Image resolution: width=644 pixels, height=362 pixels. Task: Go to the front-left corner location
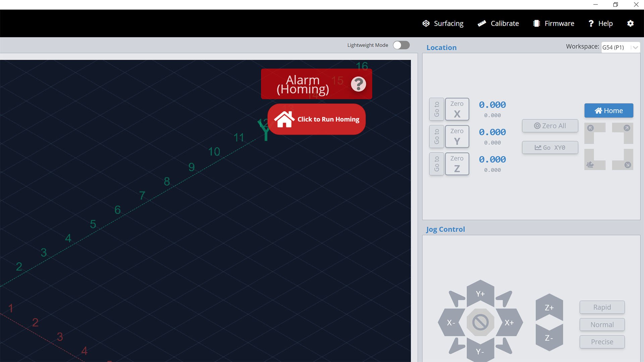pos(591,165)
